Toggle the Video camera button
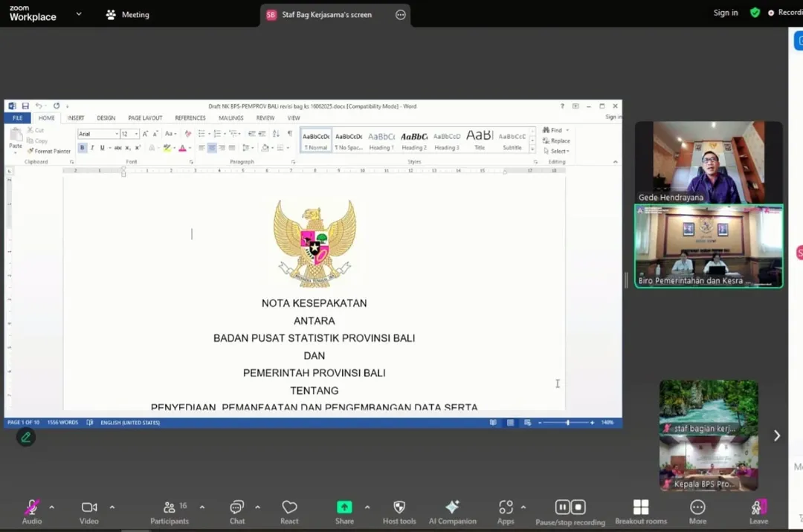The image size is (803, 532). 89,508
